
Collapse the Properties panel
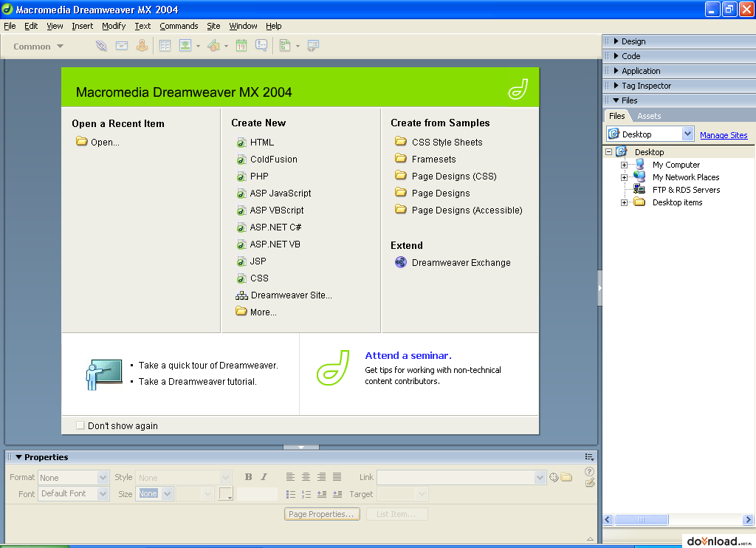click(x=18, y=457)
